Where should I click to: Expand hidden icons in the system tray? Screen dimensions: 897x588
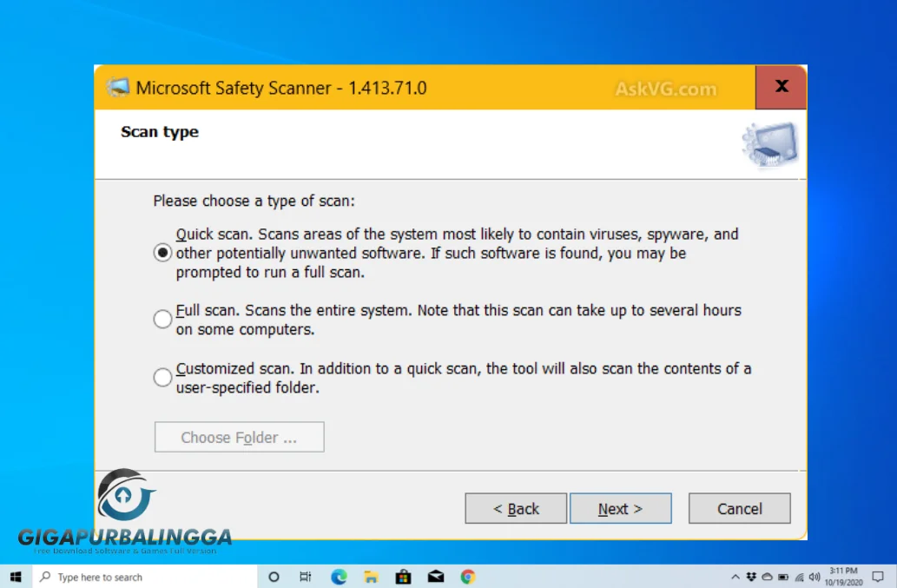click(x=735, y=576)
